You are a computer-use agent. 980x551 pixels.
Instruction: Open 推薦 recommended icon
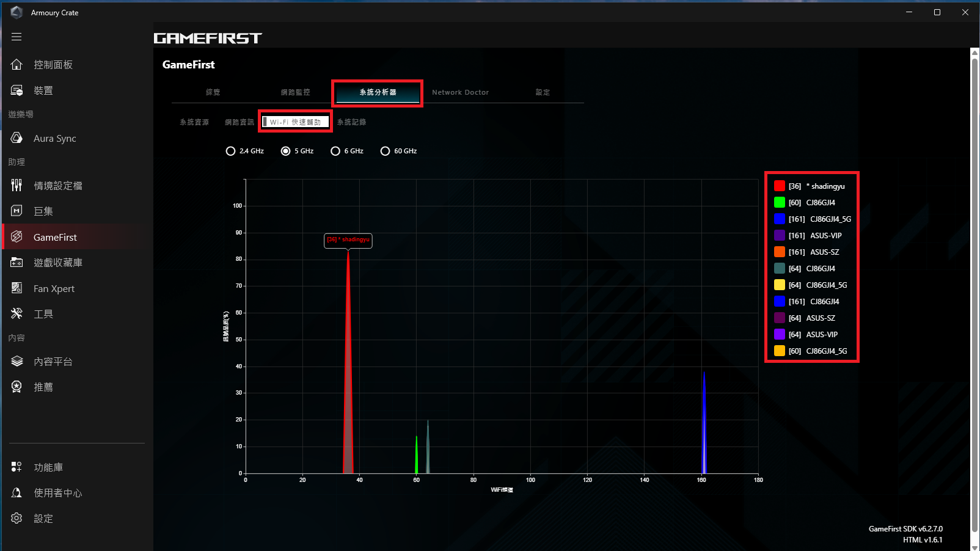[16, 387]
